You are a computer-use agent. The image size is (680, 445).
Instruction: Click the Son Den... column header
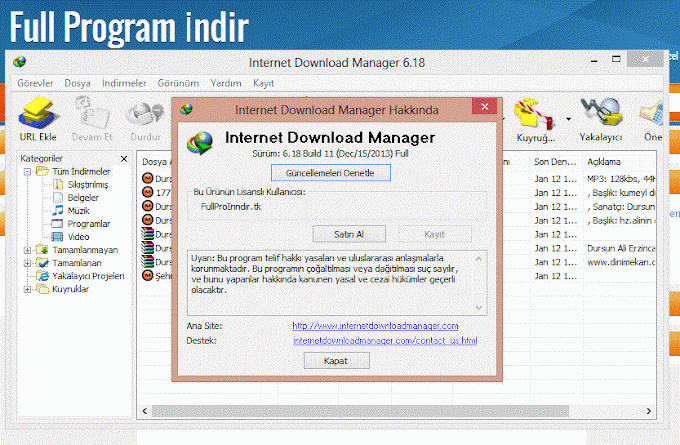click(x=556, y=161)
